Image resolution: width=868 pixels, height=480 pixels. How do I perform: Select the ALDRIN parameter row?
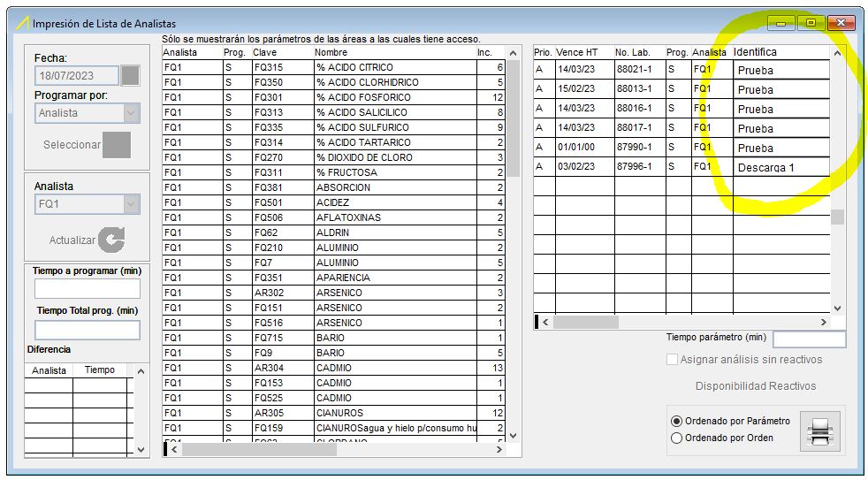point(334,232)
